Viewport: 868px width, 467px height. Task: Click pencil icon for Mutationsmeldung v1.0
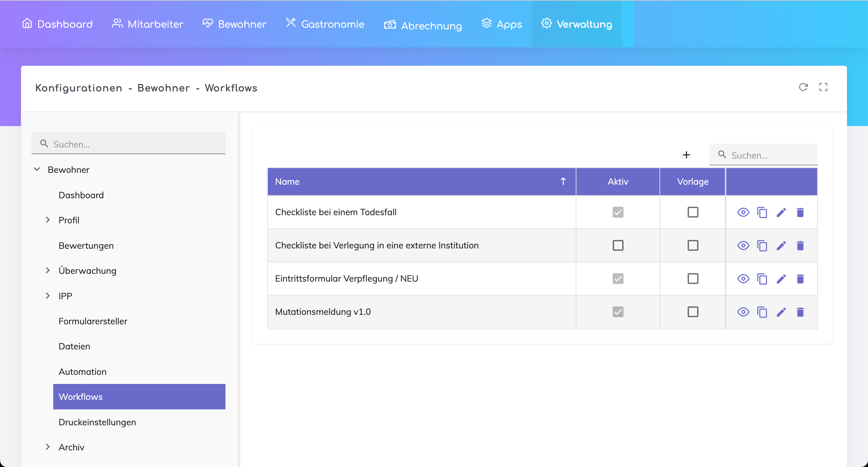click(781, 312)
